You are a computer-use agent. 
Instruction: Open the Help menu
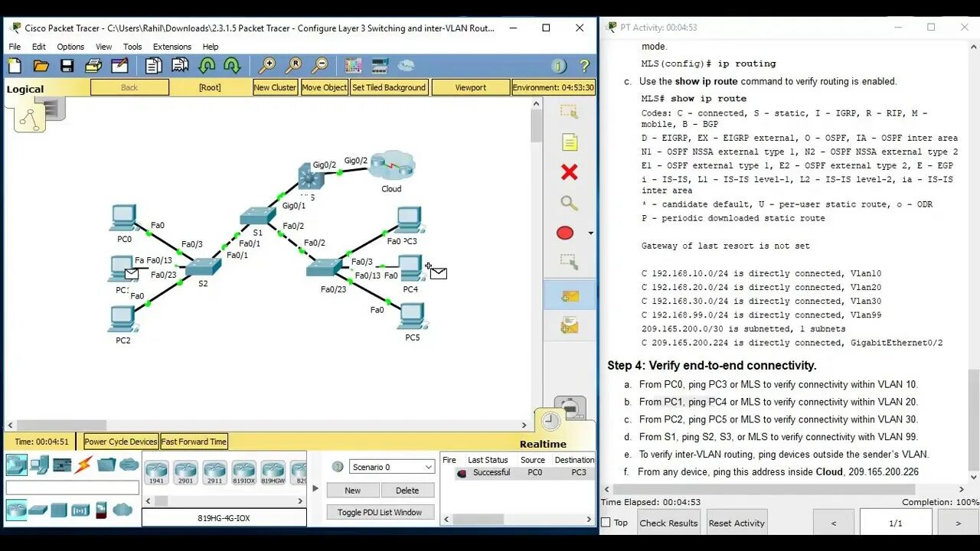tap(210, 47)
